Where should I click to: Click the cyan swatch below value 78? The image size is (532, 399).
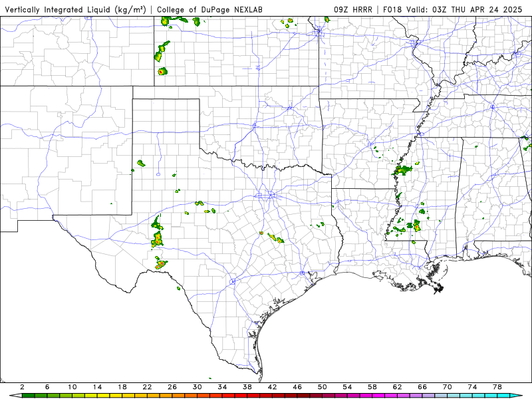[503, 395]
